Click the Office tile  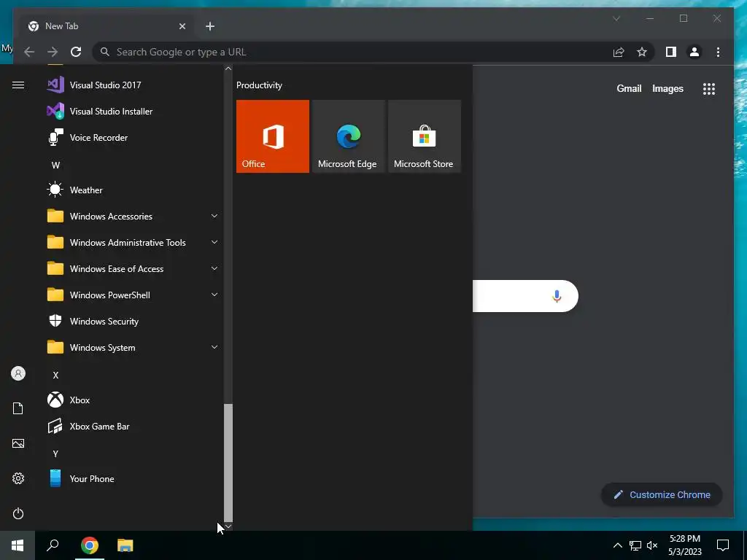point(273,136)
